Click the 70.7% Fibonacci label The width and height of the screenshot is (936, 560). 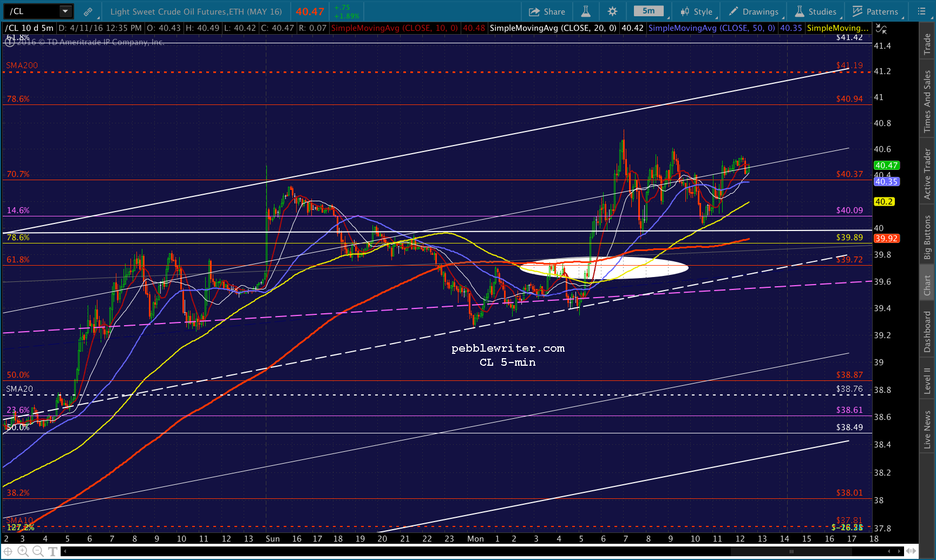click(x=18, y=174)
